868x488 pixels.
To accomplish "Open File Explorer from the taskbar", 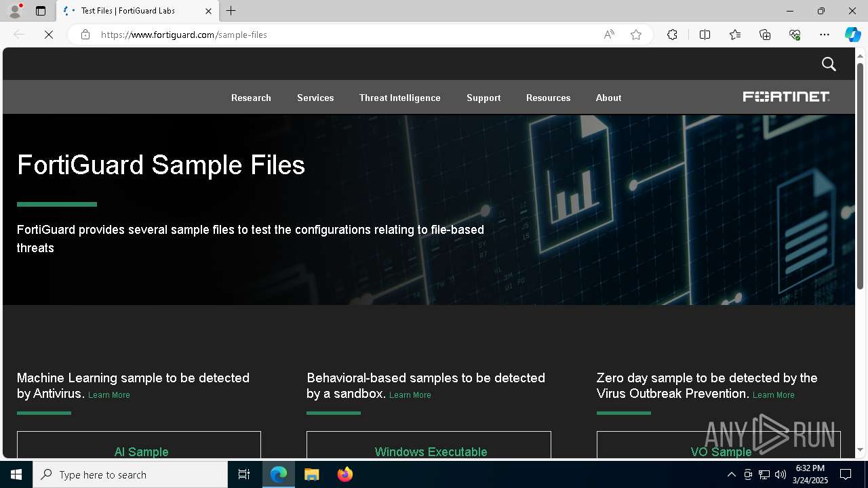I will tap(311, 474).
